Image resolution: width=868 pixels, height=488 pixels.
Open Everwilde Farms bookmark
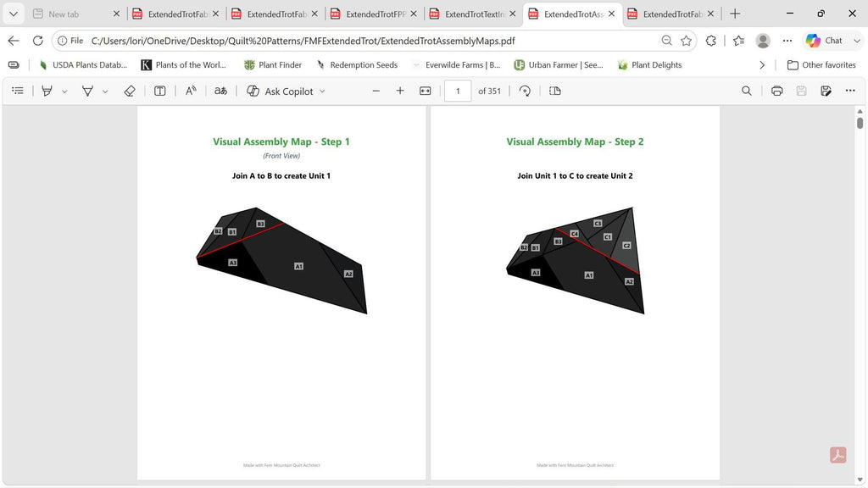click(456, 64)
